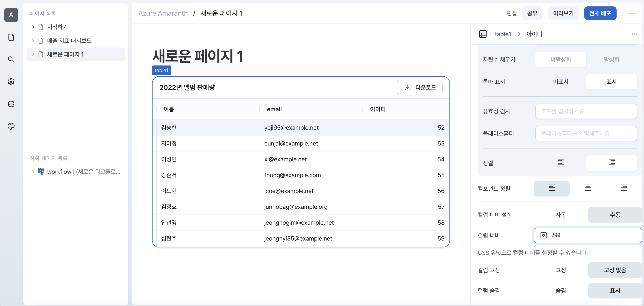Click name cell 지미정
644x306 pixels.
point(208,143)
